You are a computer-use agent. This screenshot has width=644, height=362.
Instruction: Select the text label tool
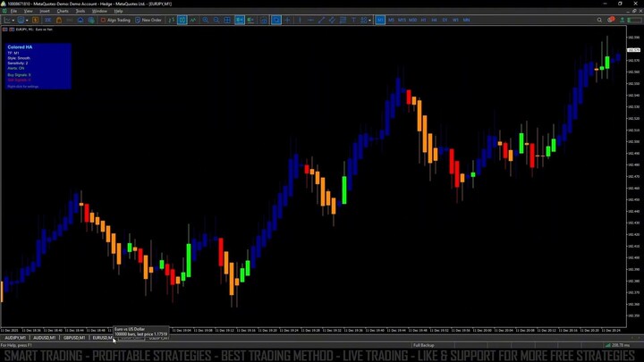tap(353, 20)
